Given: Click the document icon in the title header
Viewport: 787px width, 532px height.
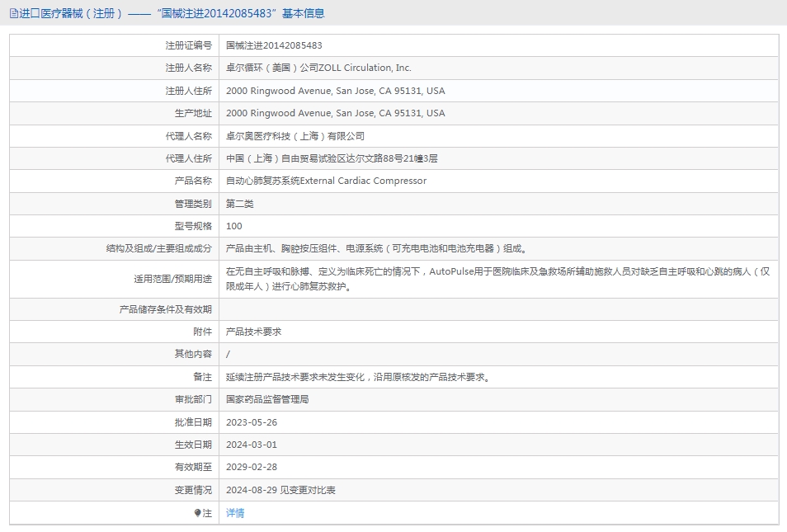Looking at the screenshot, I should [13, 13].
